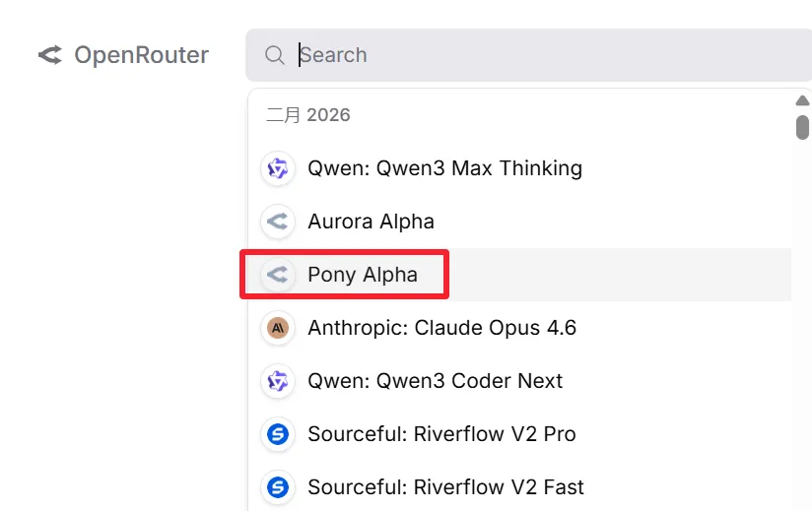Select Qwen: Qwen3 Coder Next

435,381
